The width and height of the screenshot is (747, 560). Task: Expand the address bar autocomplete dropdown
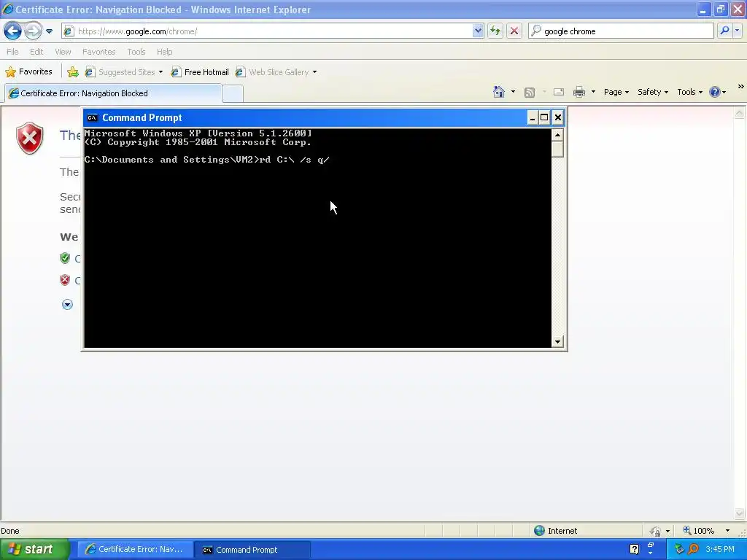click(478, 31)
